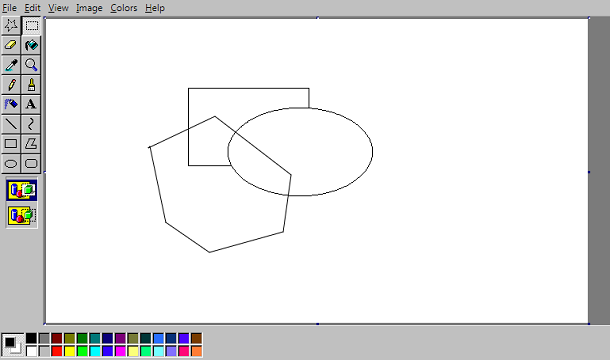Click the canvas right-edge middle resize handle
The image size is (610, 360).
point(589,172)
